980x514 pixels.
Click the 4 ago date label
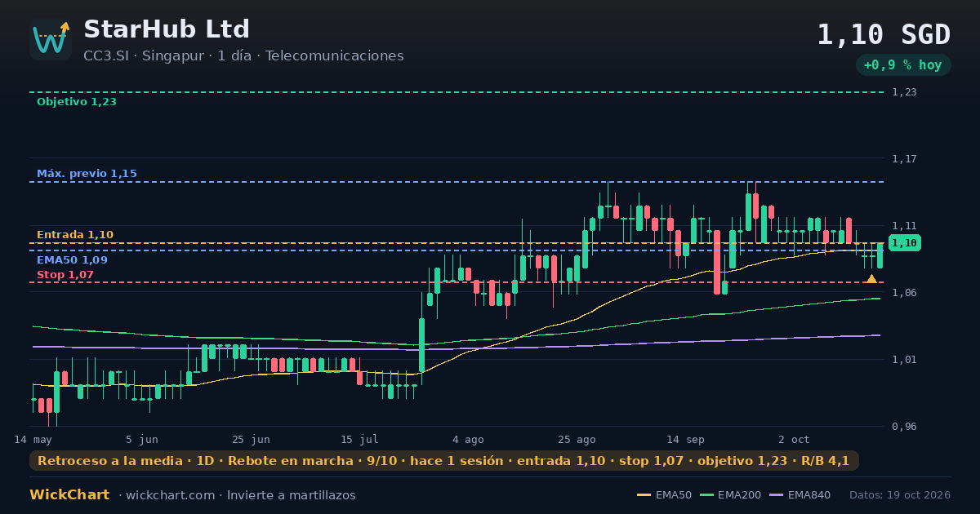(468, 440)
